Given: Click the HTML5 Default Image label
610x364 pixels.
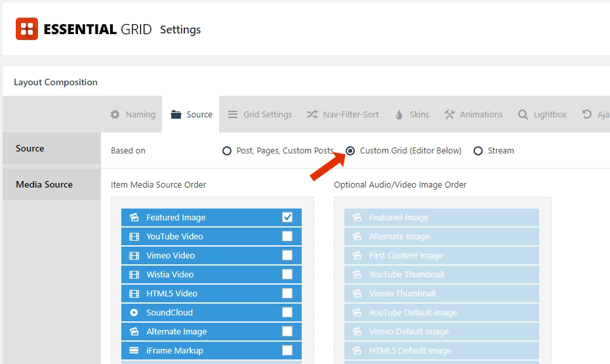Looking at the screenshot, I should tap(411, 351).
